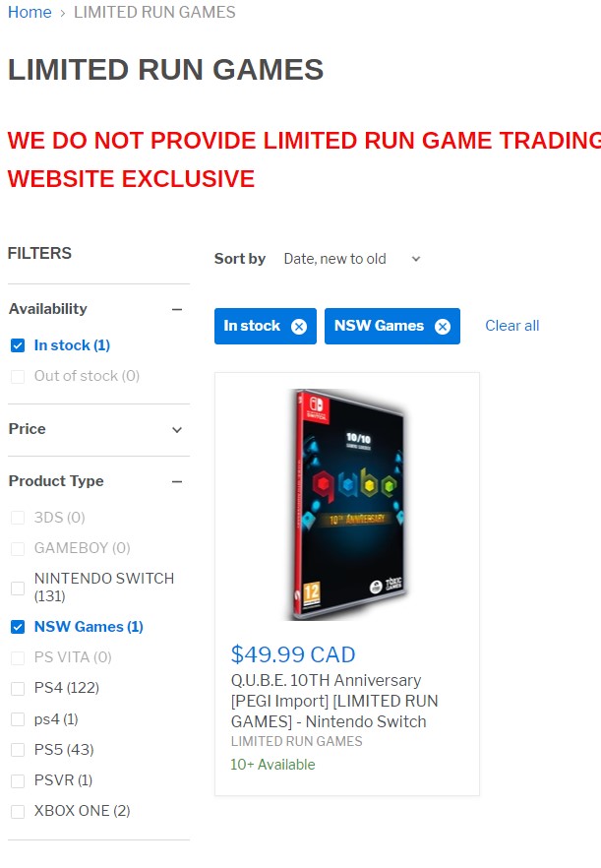Click the Sort by dropdown chevron arrow
Image resolution: width=601 pixels, height=868 pixels.
coord(416,259)
